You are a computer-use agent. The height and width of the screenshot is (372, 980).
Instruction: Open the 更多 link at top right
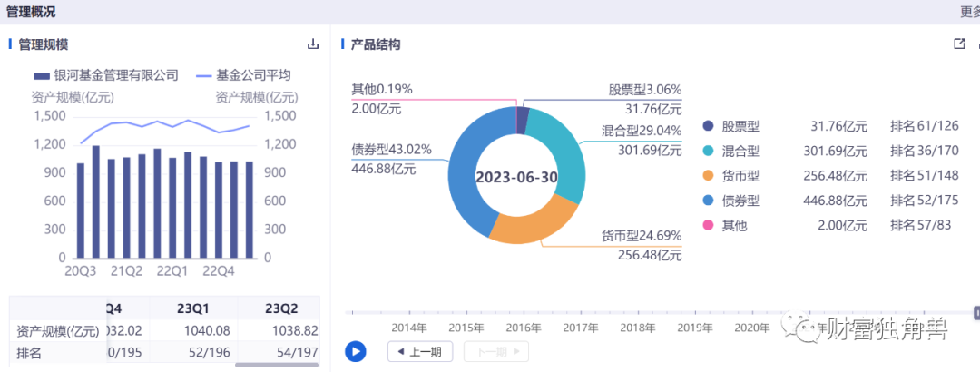[x=969, y=12]
